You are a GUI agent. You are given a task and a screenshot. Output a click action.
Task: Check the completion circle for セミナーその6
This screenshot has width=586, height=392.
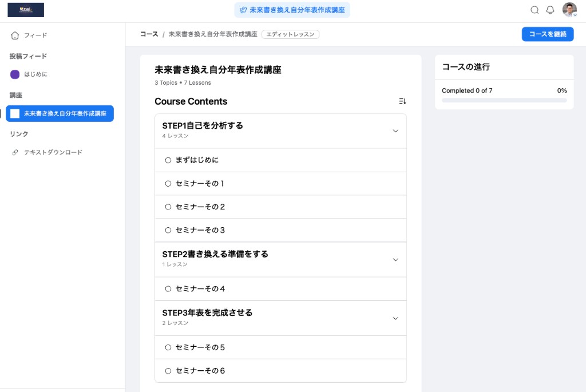pos(168,370)
